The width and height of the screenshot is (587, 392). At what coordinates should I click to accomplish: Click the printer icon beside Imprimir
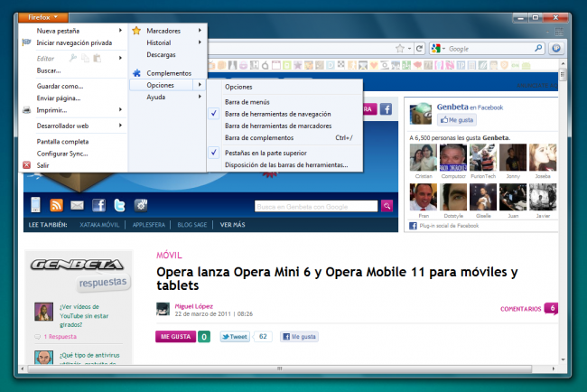click(x=26, y=110)
